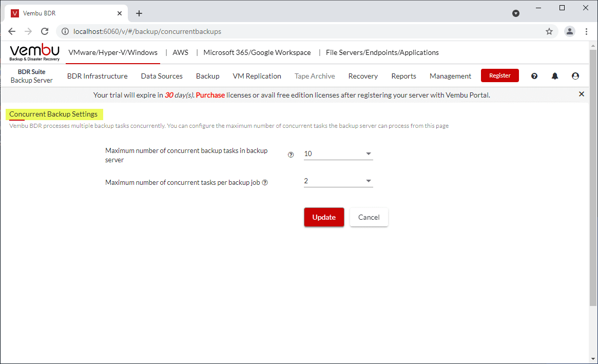Screen dimensions: 598x364
Task: Click the red Register button
Action: tap(499, 75)
